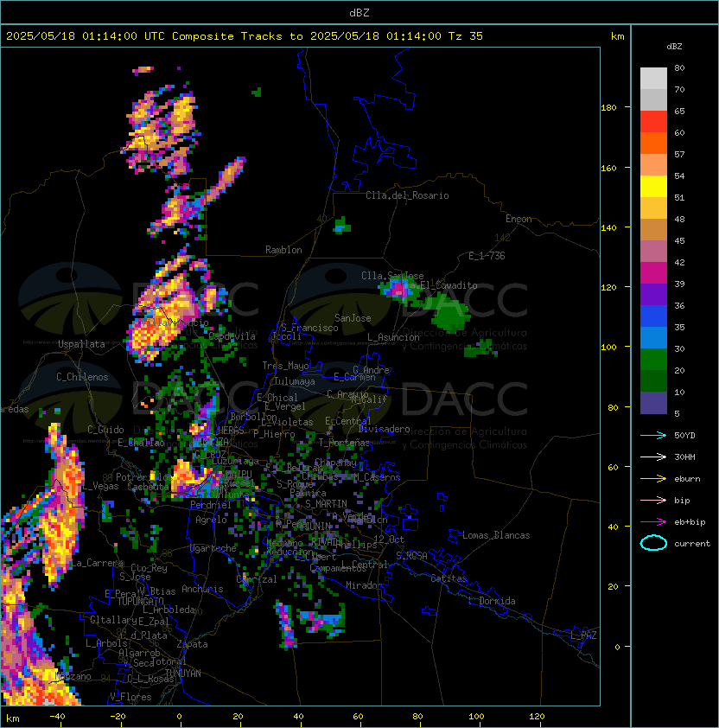Select the slate bottom swatch of dBZ scale
719x728 pixels.
click(653, 403)
